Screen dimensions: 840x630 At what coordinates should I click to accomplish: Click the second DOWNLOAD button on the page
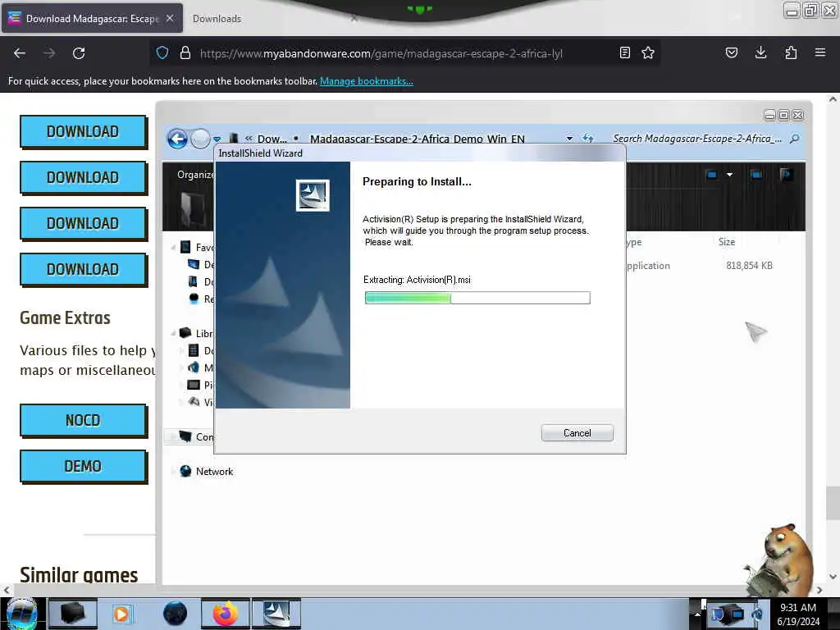[83, 177]
